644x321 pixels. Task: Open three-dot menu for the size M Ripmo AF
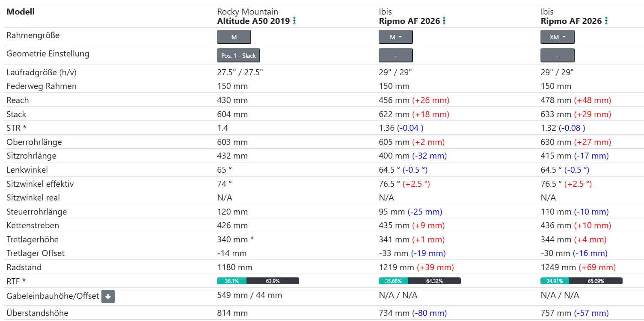point(444,21)
